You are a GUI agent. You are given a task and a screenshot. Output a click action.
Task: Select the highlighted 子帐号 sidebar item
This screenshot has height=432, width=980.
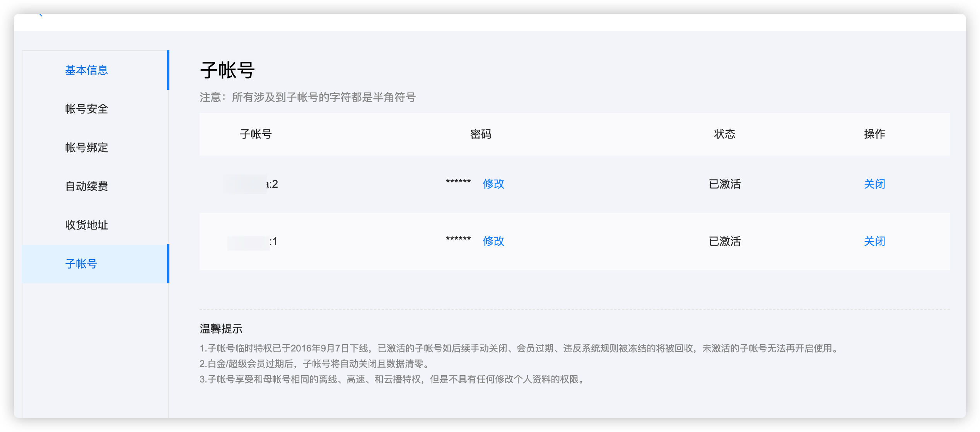81,264
